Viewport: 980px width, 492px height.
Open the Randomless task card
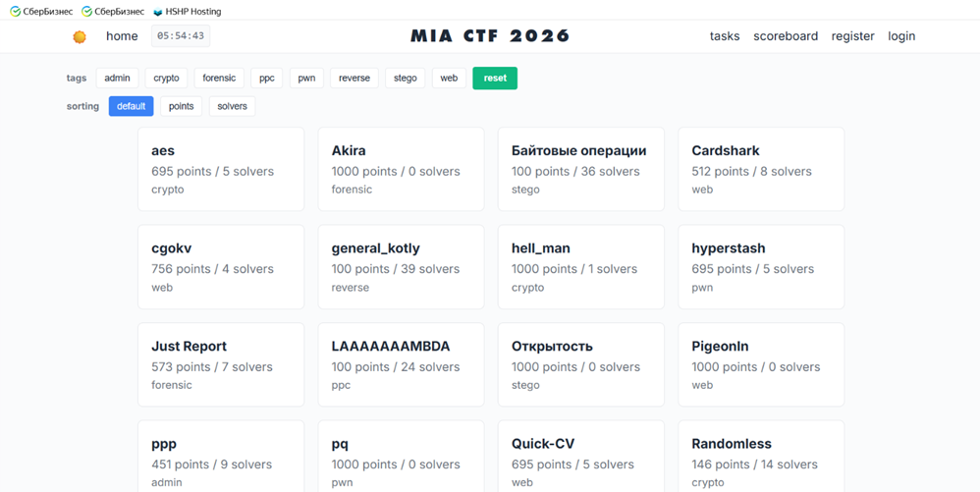(x=761, y=457)
